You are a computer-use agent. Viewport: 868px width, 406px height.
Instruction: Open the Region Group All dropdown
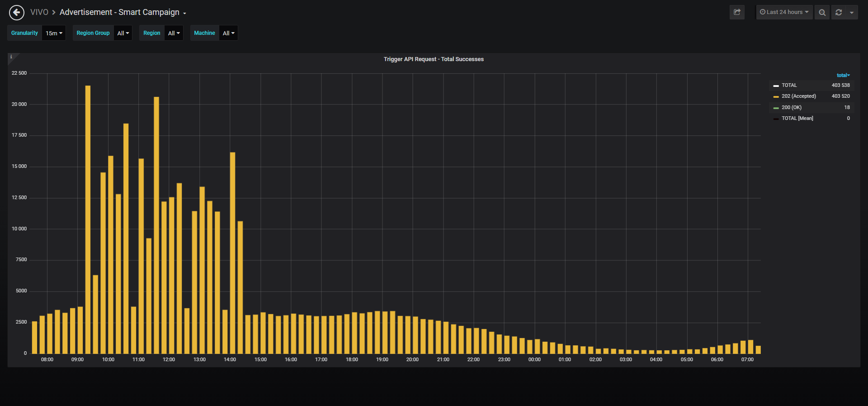pos(123,33)
